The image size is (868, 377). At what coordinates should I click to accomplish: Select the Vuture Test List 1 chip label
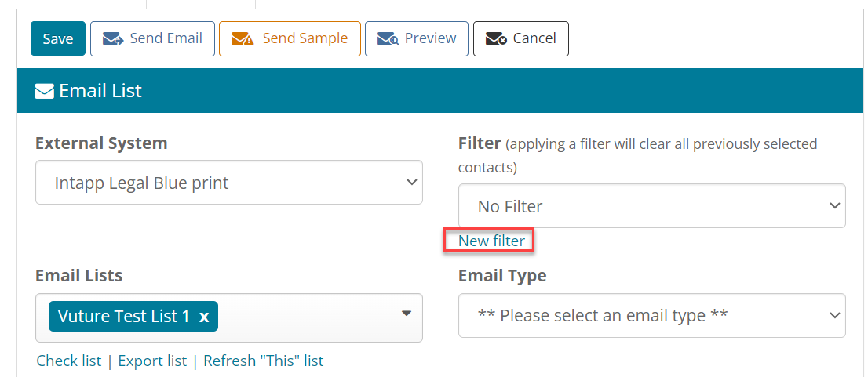[x=123, y=316]
